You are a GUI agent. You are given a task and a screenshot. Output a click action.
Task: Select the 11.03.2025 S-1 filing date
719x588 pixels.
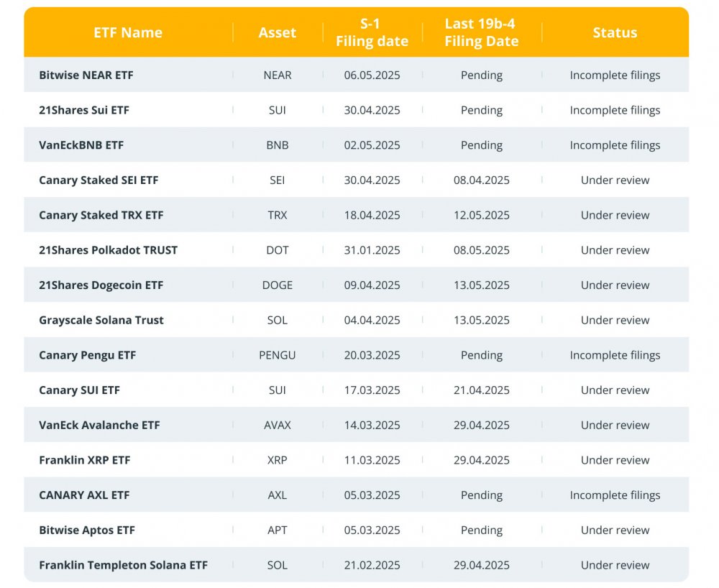click(372, 460)
